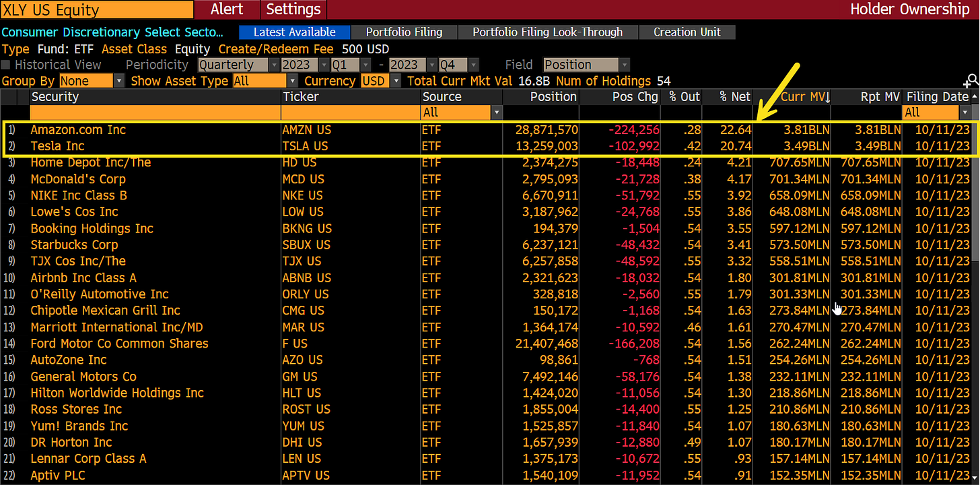Image resolution: width=980 pixels, height=485 pixels.
Task: Select the Latest Available tab
Action: tap(295, 32)
